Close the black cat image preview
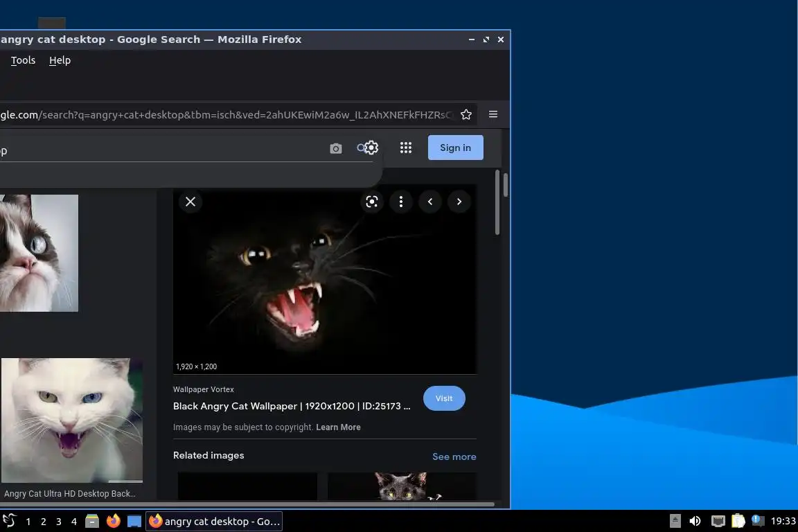 (190, 202)
